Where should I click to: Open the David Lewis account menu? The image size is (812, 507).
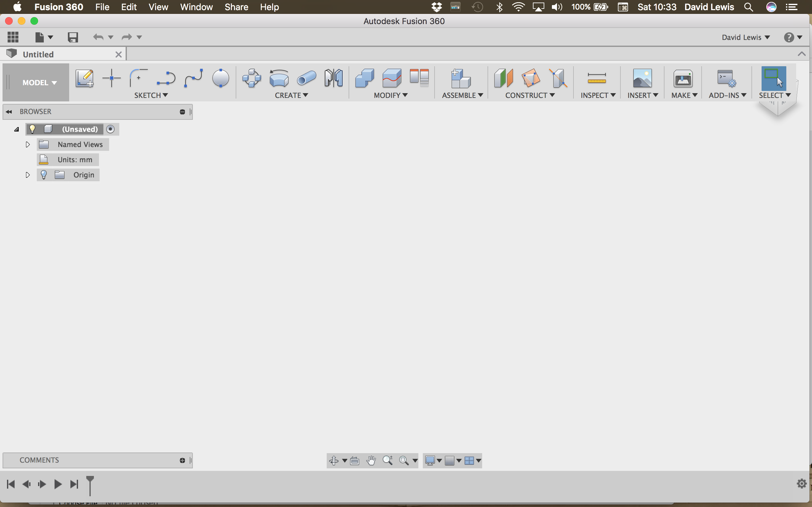(x=746, y=37)
